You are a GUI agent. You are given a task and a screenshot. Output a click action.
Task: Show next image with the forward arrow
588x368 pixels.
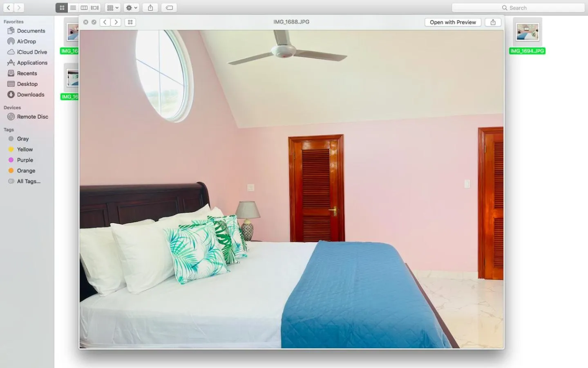[116, 22]
